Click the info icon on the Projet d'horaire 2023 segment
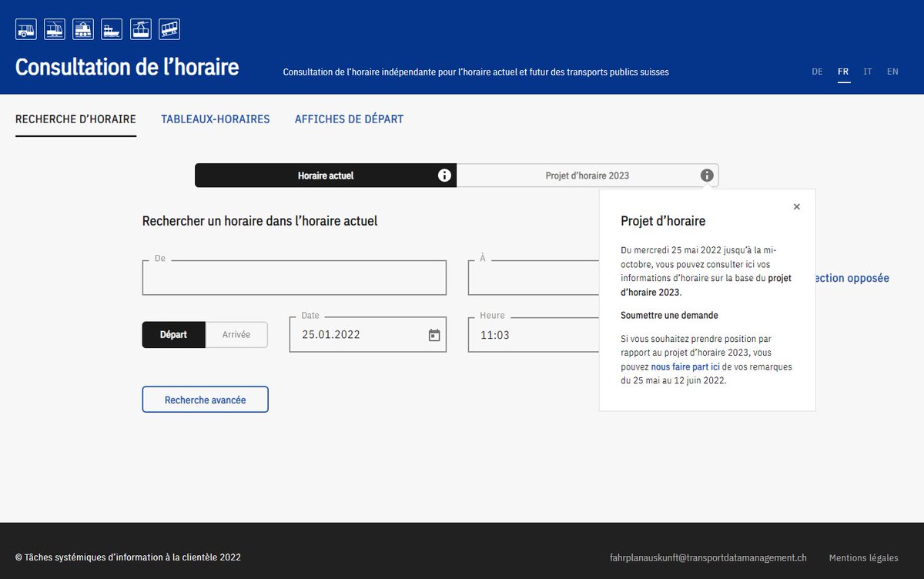The width and height of the screenshot is (924, 579). tap(707, 176)
